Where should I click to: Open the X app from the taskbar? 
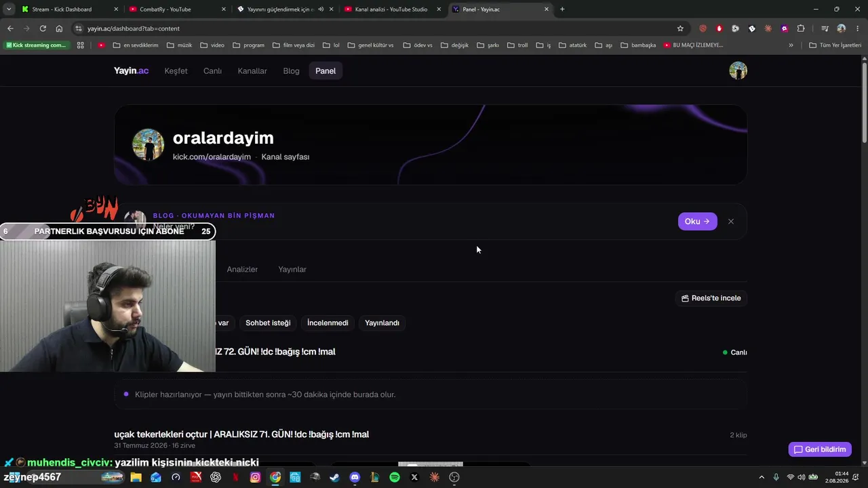414,477
